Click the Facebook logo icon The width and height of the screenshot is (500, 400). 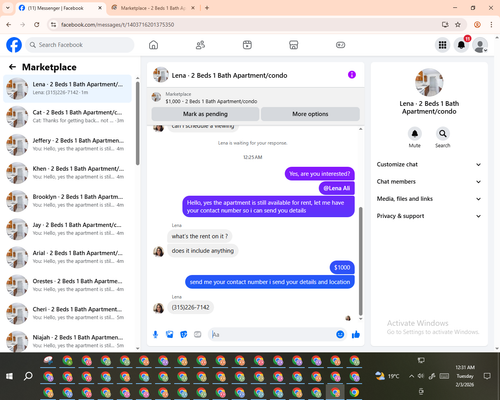(x=14, y=45)
